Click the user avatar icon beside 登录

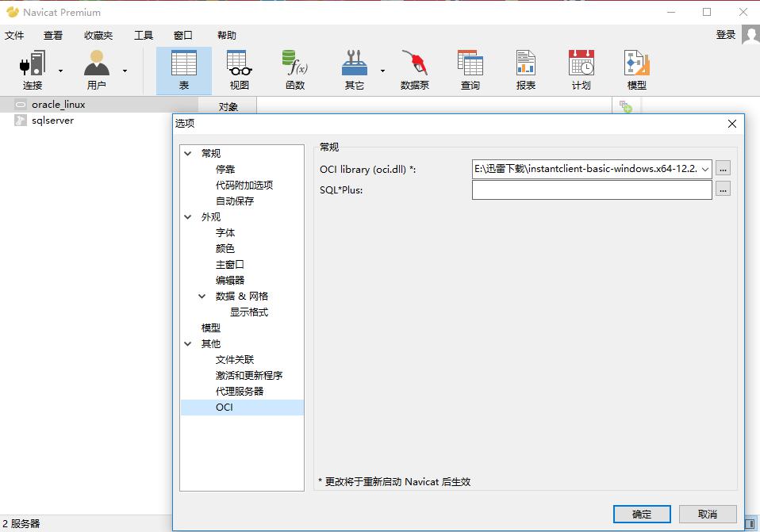pyautogui.click(x=750, y=35)
